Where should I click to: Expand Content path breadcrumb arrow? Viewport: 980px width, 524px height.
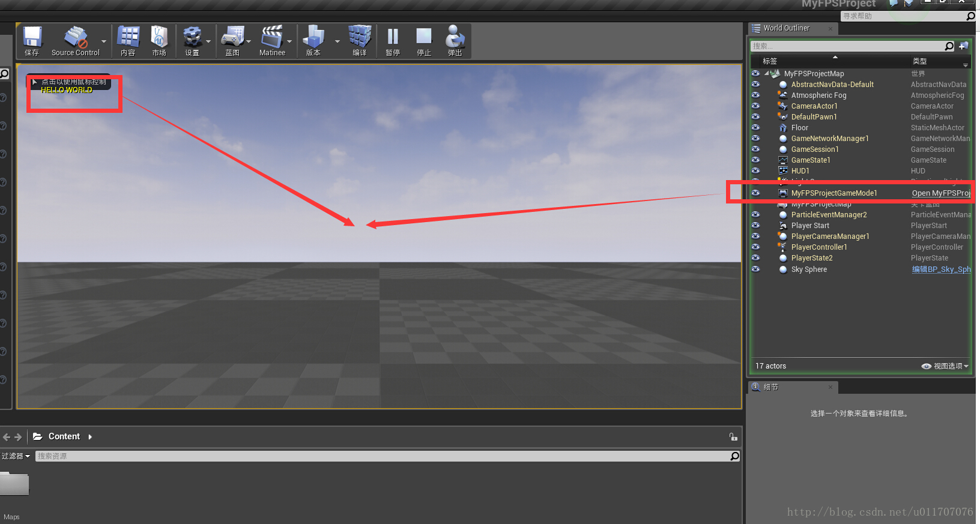pyautogui.click(x=90, y=436)
